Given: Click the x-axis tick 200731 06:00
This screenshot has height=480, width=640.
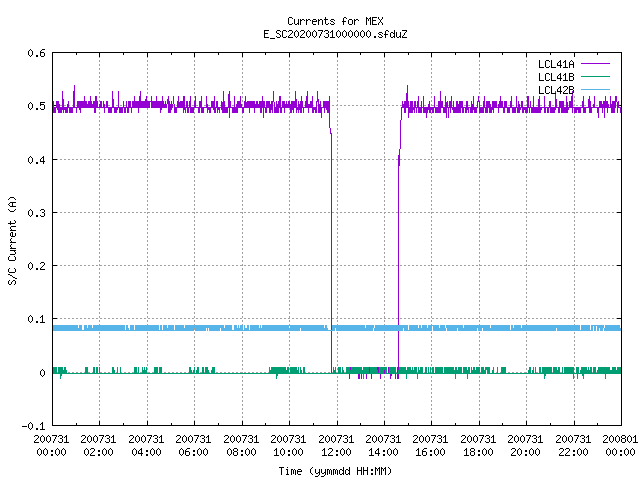Looking at the screenshot, I should click(193, 446).
